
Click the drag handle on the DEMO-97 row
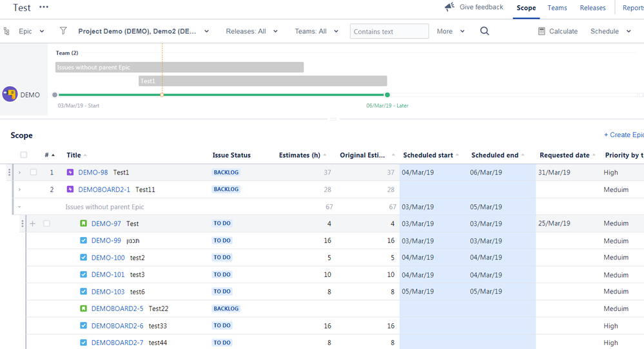click(22, 223)
